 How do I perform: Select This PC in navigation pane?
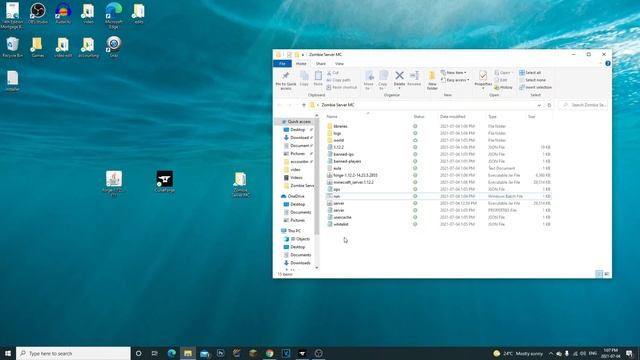(291, 231)
